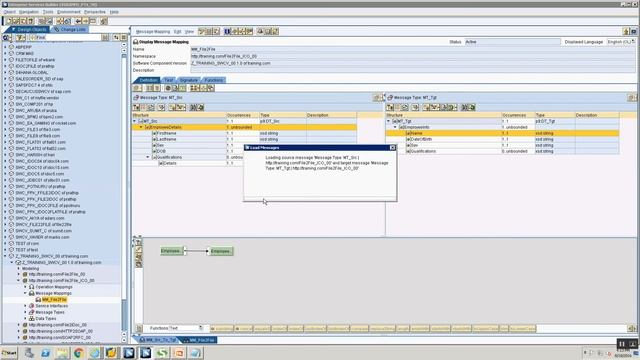
Task: Expand Message Types folder
Action: coord(25,312)
